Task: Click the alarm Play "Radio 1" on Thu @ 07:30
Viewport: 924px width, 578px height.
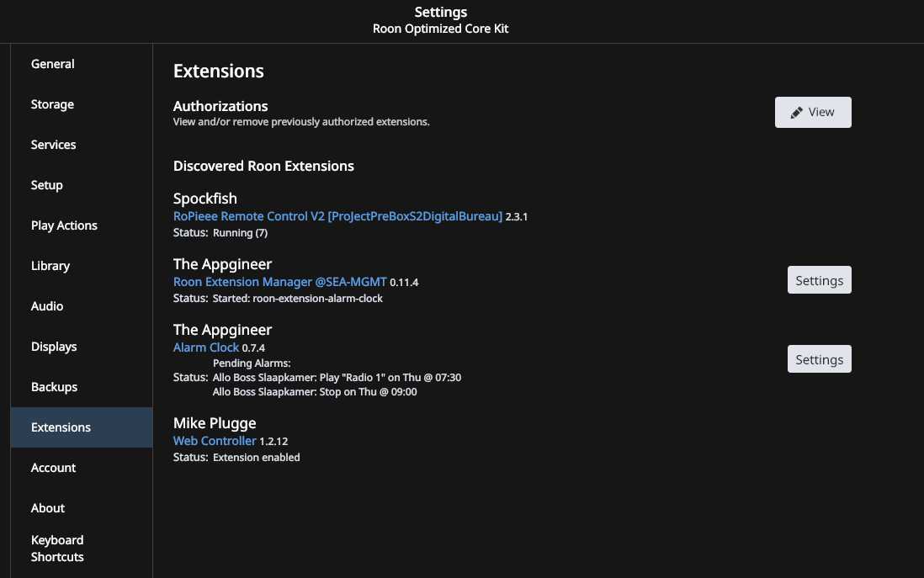Action: pyautogui.click(x=337, y=378)
